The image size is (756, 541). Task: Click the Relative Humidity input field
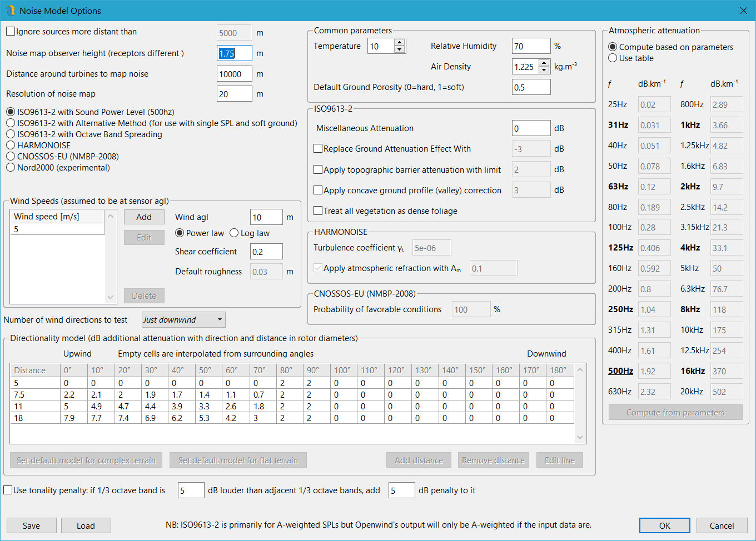point(530,47)
